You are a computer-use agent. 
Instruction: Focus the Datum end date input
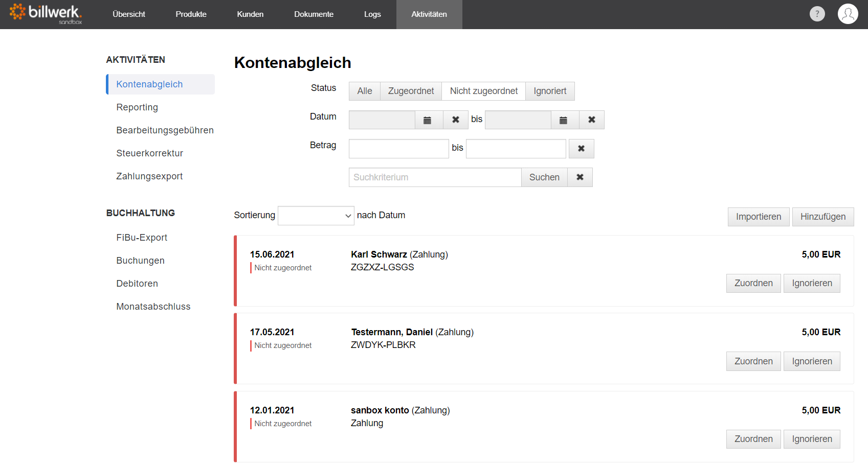pyautogui.click(x=518, y=120)
